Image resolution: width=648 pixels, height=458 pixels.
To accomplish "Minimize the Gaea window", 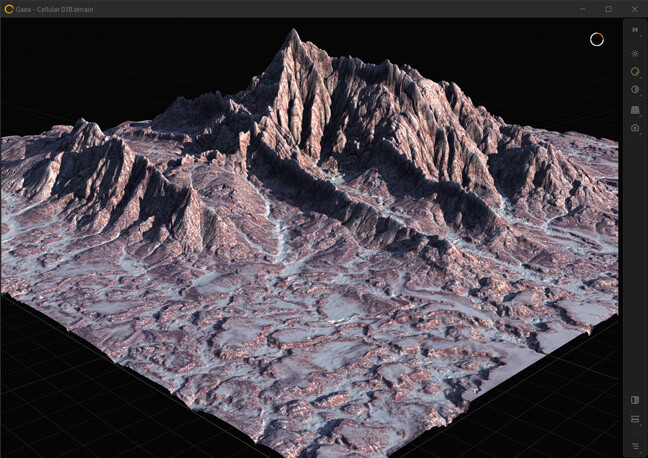I will [581, 8].
